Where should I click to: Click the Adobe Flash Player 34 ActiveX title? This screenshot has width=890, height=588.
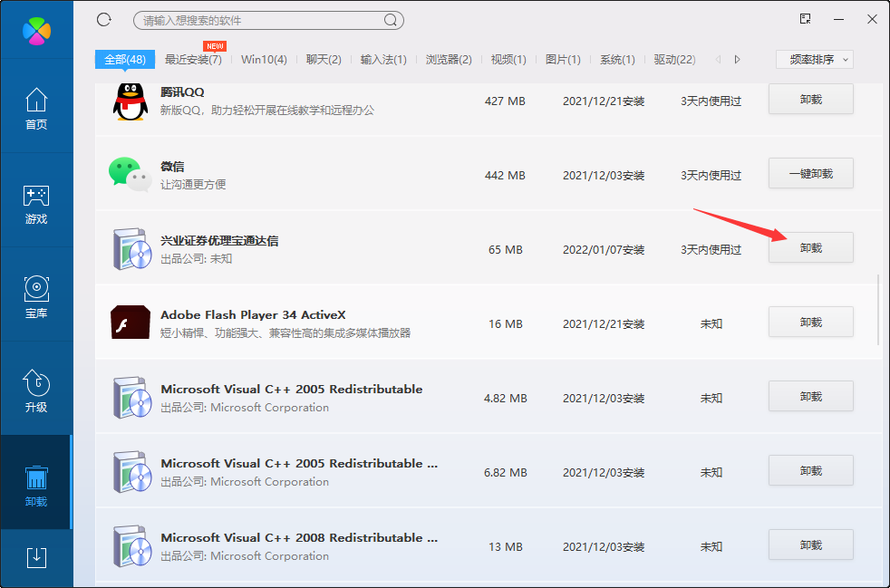point(253,315)
